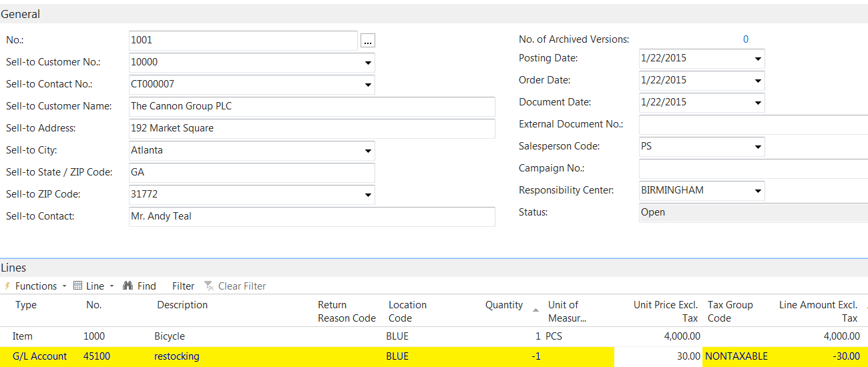
Task: Expand the Sell-to Contact No. dropdown
Action: [368, 85]
